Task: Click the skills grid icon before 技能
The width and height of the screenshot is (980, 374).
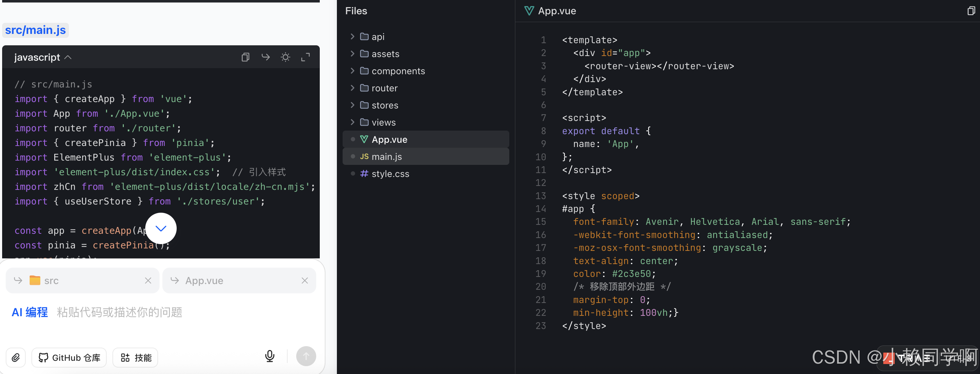Action: (x=125, y=358)
